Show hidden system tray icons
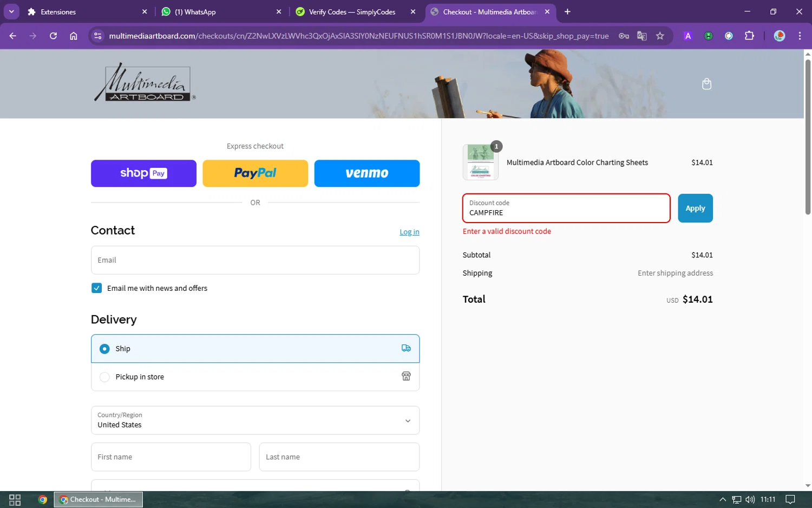The height and width of the screenshot is (508, 812). pyautogui.click(x=722, y=499)
